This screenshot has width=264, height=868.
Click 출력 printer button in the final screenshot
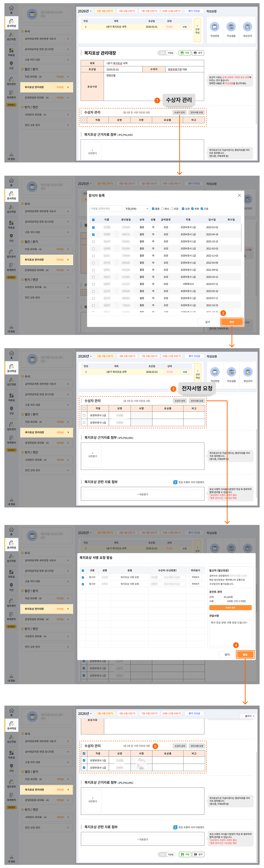click(x=198, y=854)
